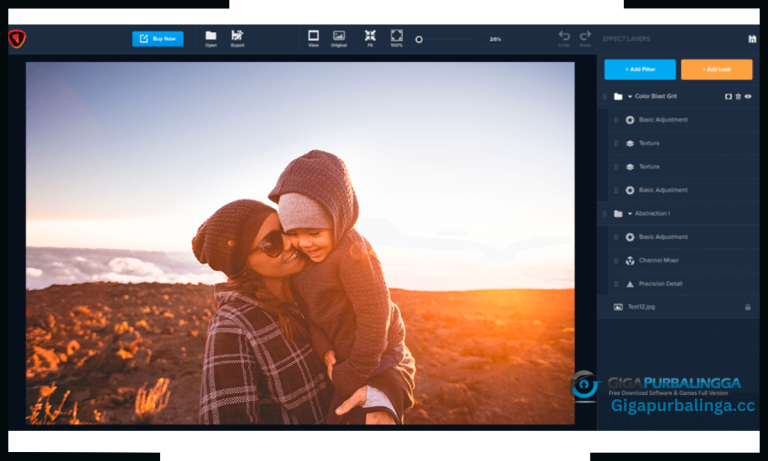Image resolution: width=768 pixels, height=461 pixels.
Task: Fit the image to the screen
Action: tap(370, 36)
